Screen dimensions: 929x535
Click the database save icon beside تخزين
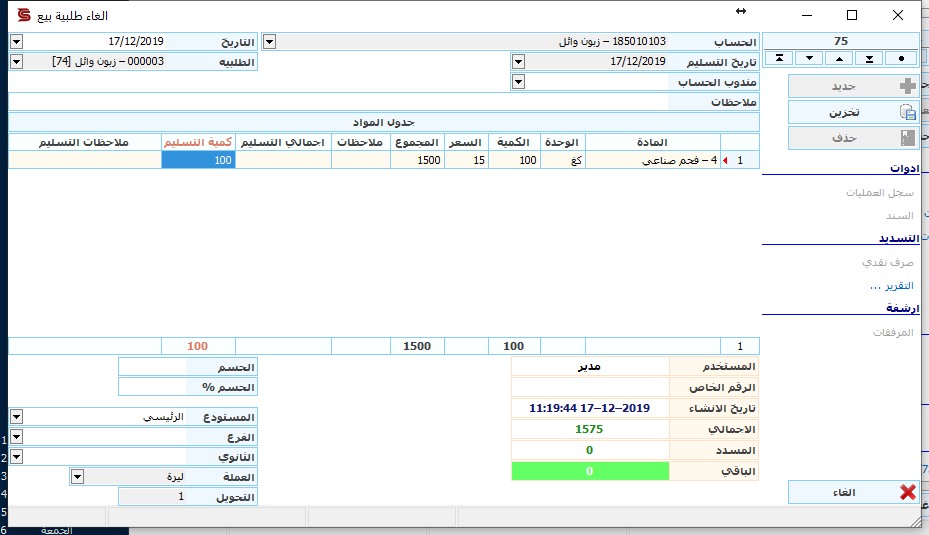point(907,112)
